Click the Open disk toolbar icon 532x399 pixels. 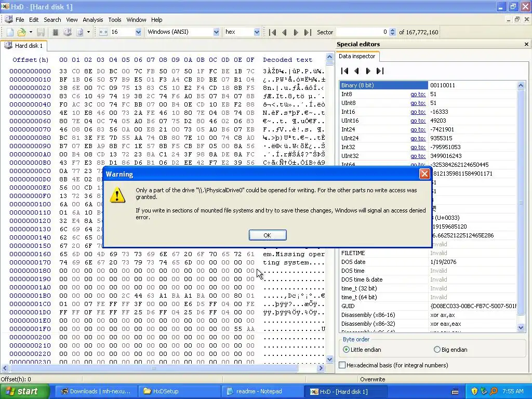(x=68, y=32)
